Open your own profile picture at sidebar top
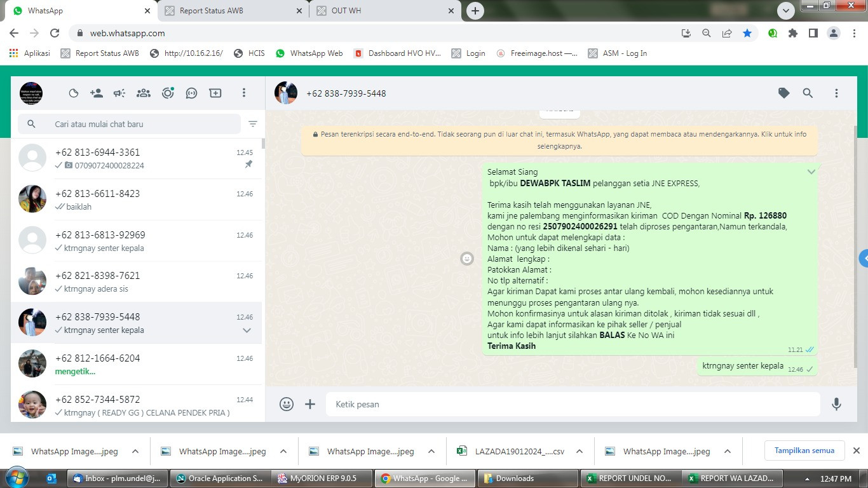The height and width of the screenshot is (488, 868). pyautogui.click(x=31, y=93)
